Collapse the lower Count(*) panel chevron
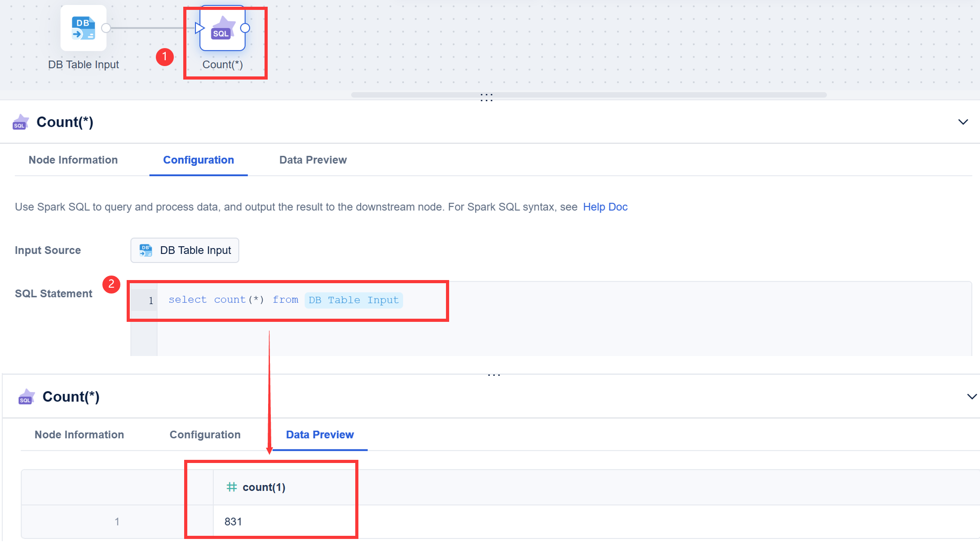 (x=971, y=397)
